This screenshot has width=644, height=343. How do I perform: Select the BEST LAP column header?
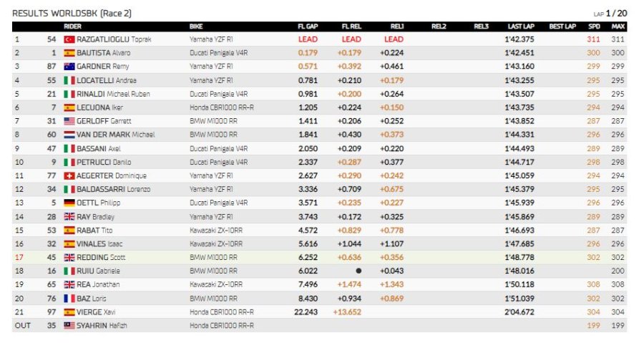click(562, 26)
